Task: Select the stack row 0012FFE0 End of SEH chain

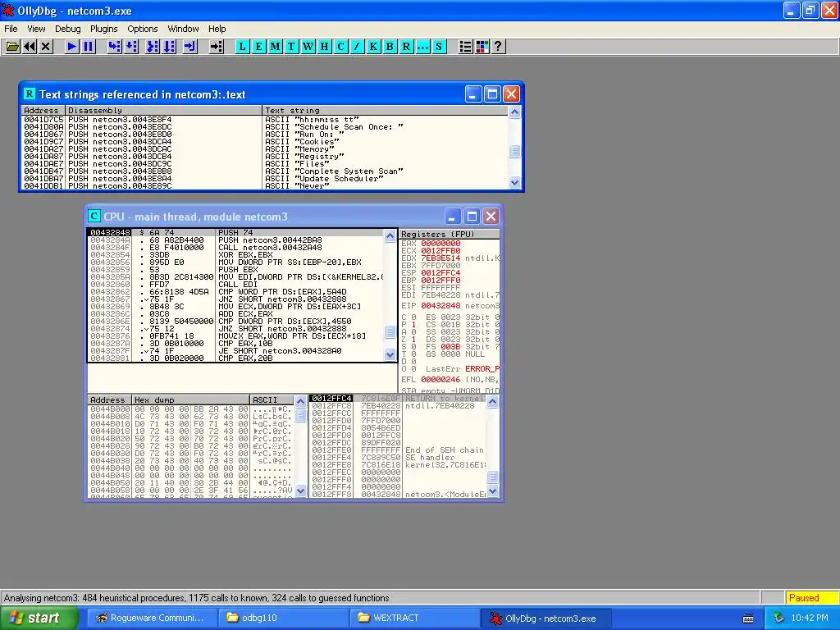Action: click(x=398, y=450)
